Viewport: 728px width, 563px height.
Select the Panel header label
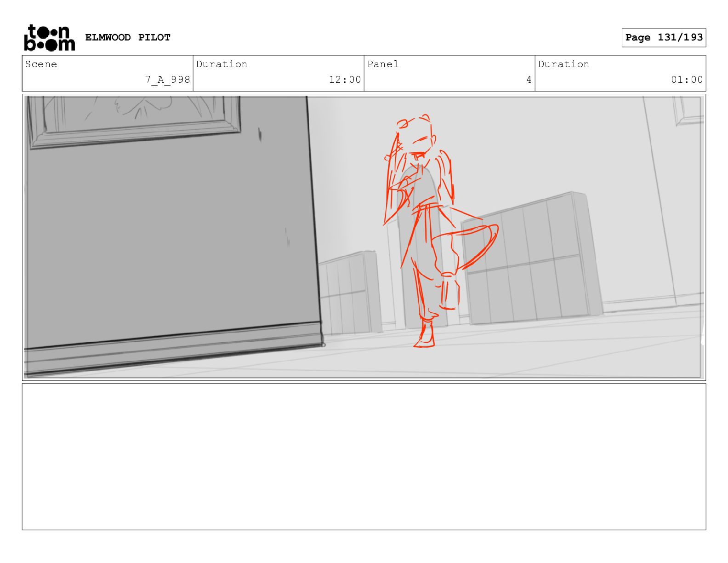(383, 64)
